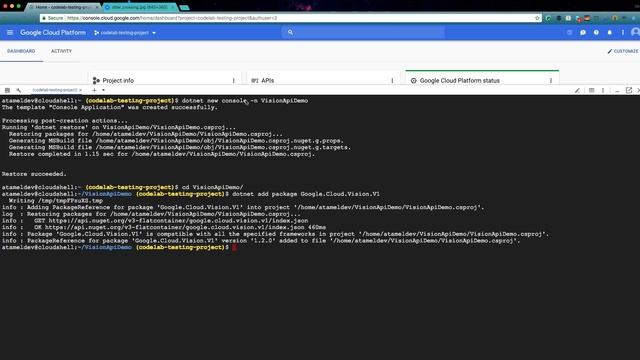
Task: Open the help question mark icon
Action: pos(596,32)
